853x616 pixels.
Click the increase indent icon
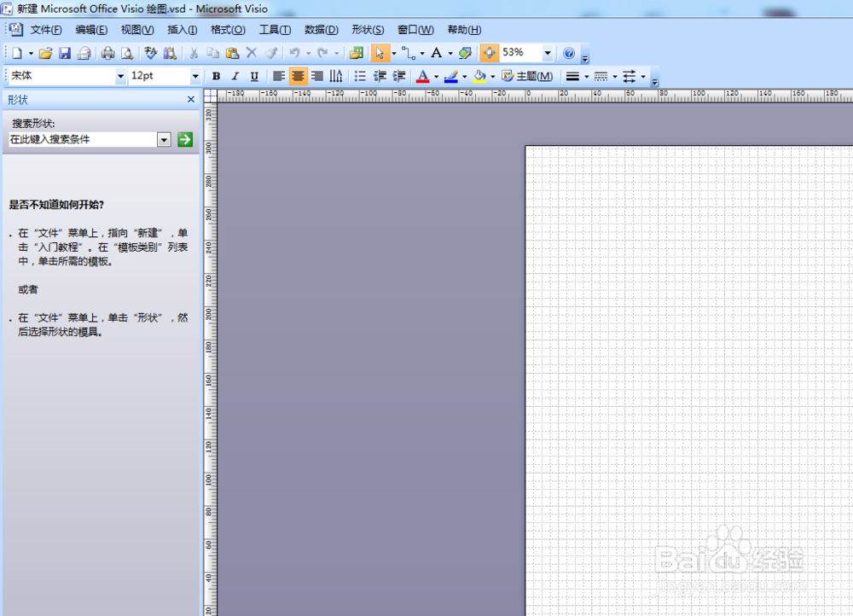[x=399, y=76]
